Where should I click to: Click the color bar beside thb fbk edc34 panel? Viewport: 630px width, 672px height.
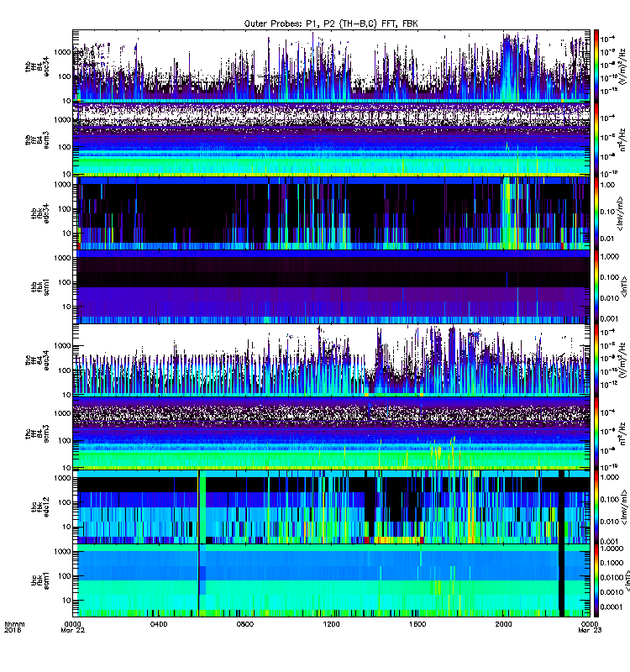[596, 213]
